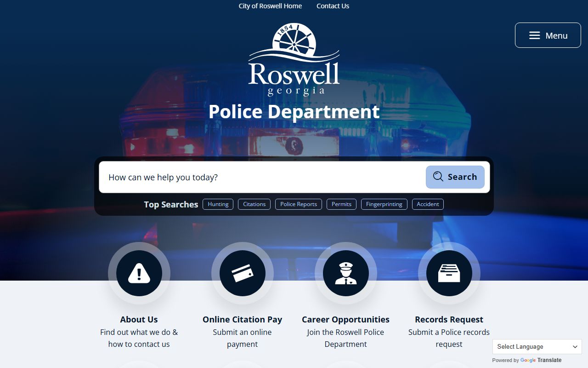Open the hamburger Menu button
The height and width of the screenshot is (368, 588).
[x=548, y=35]
